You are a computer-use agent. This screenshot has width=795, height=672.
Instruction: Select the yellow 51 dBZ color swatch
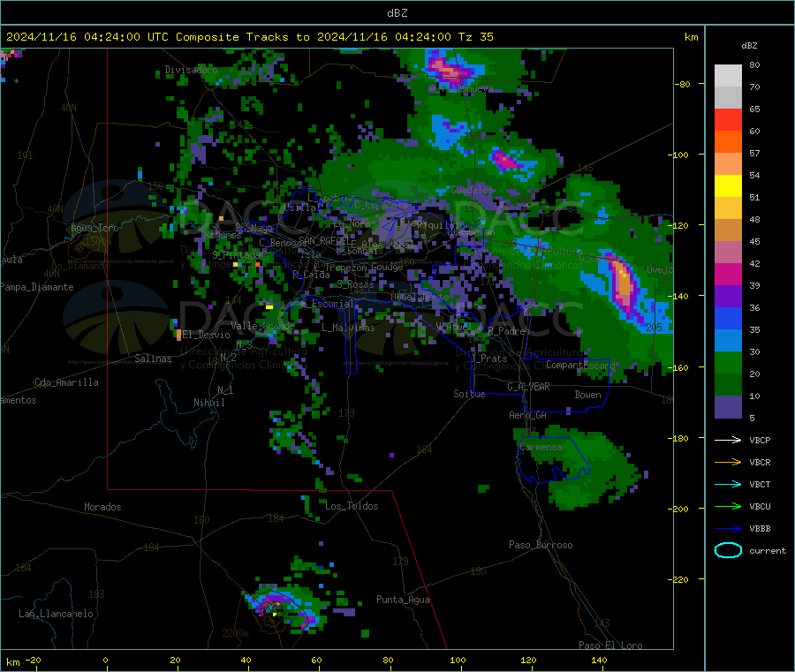(728, 186)
